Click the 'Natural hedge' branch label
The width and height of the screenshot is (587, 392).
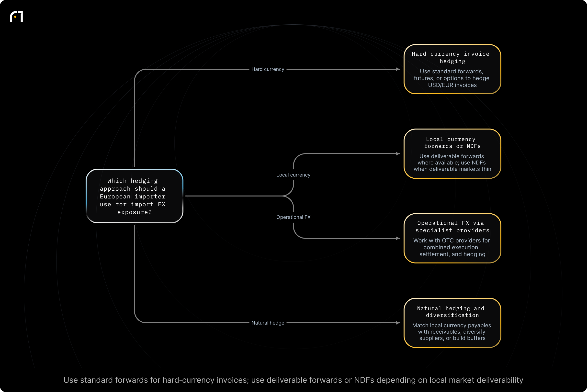coord(268,323)
